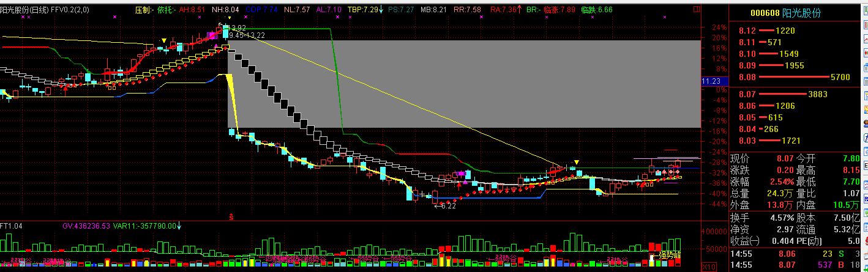Click the 今开 7.80 open price field
868x272 pixels.
tap(828, 158)
